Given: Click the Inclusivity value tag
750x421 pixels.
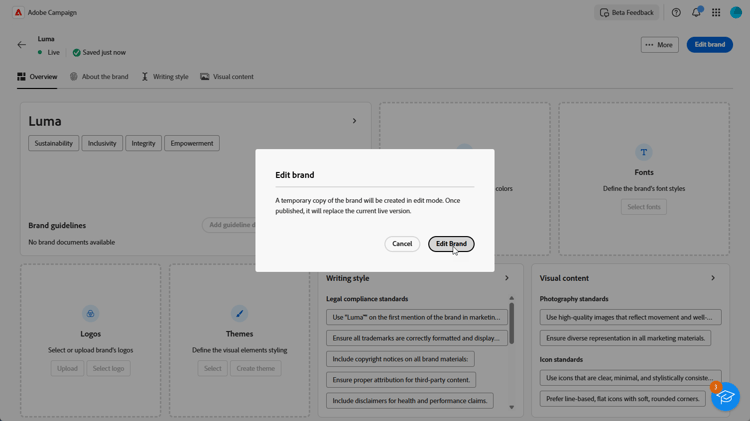Looking at the screenshot, I should tap(102, 143).
